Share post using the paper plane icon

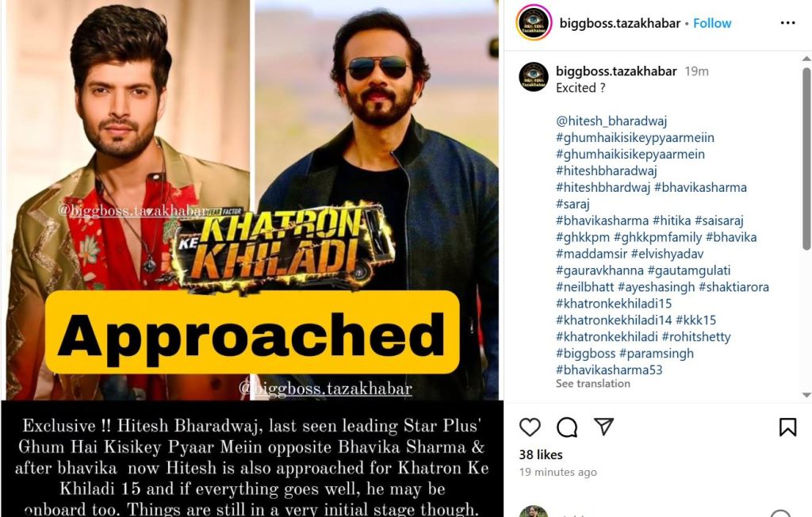pyautogui.click(x=603, y=427)
